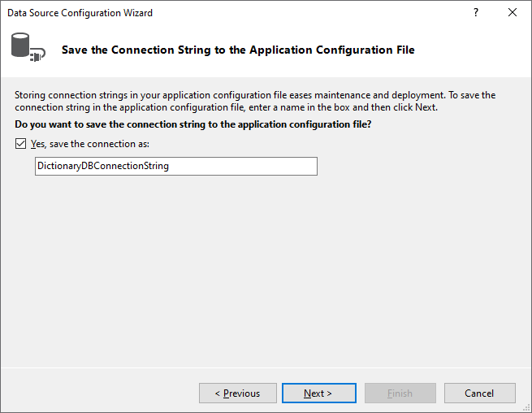Click the bold "Do you want to save" question
Viewport: 532px width, 413px height.
[x=194, y=124]
